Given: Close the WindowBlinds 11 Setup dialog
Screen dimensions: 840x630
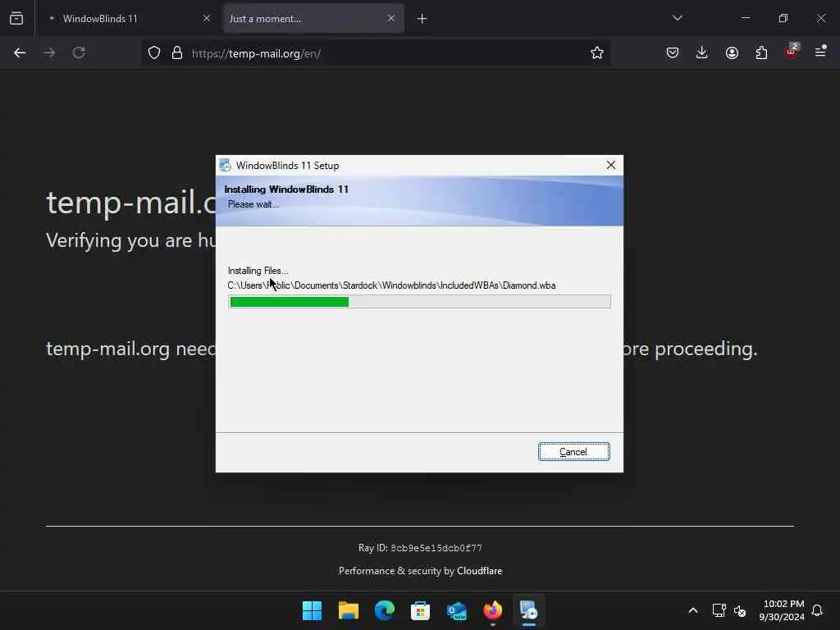Looking at the screenshot, I should point(610,165).
